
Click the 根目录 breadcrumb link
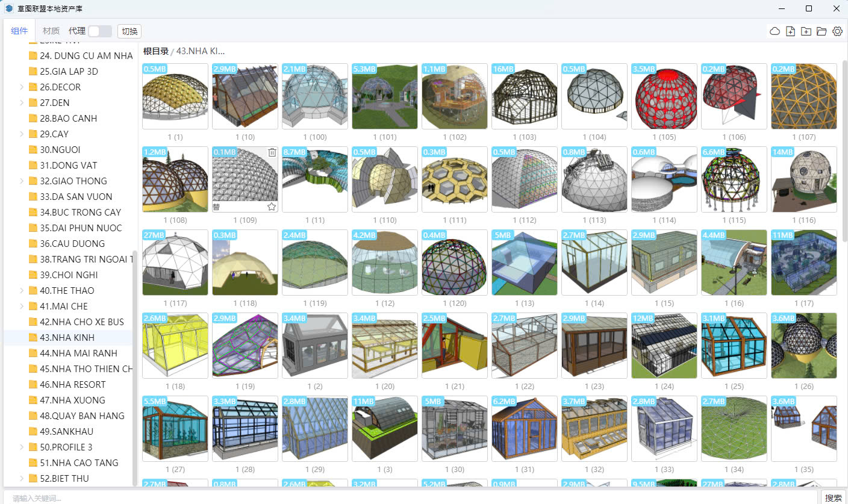pyautogui.click(x=155, y=51)
